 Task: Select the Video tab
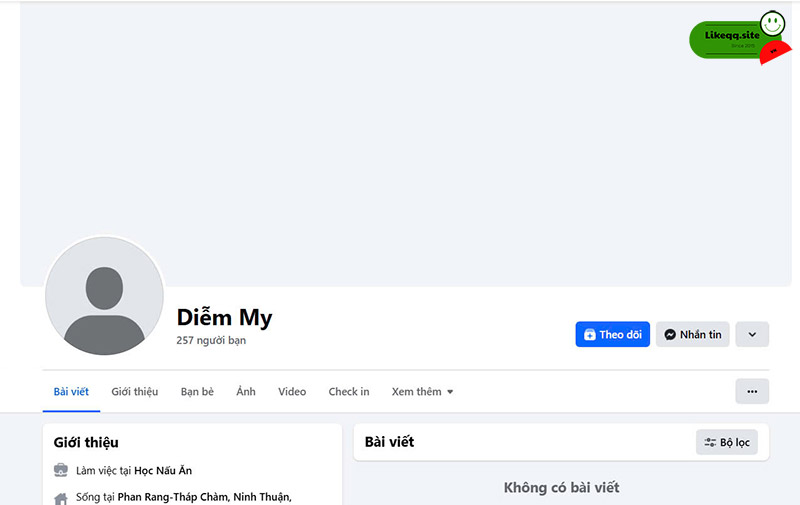[x=292, y=392]
